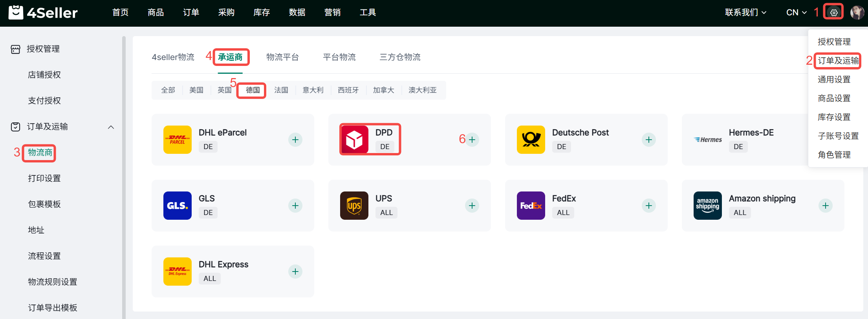Click the UPS plus icon
868x319 pixels.
point(472,206)
